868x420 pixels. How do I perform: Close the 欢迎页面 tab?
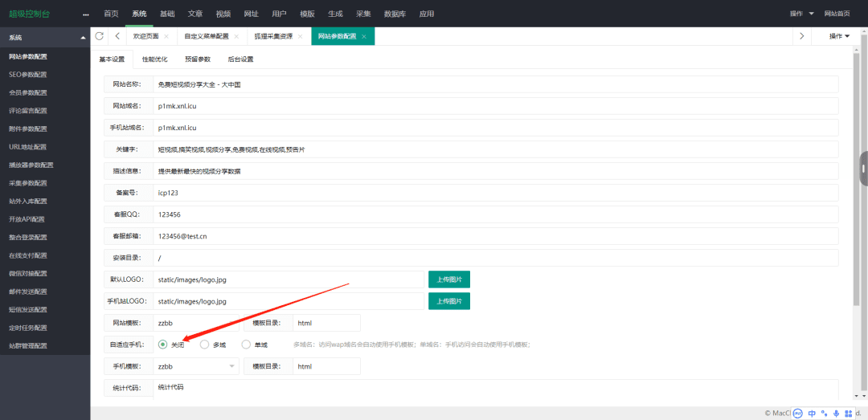click(166, 37)
